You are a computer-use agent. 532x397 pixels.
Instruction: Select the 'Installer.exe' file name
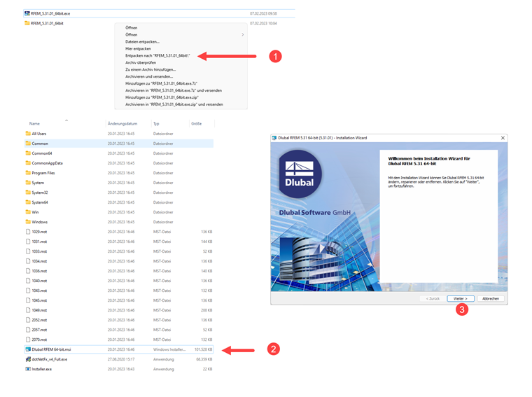(x=42, y=369)
